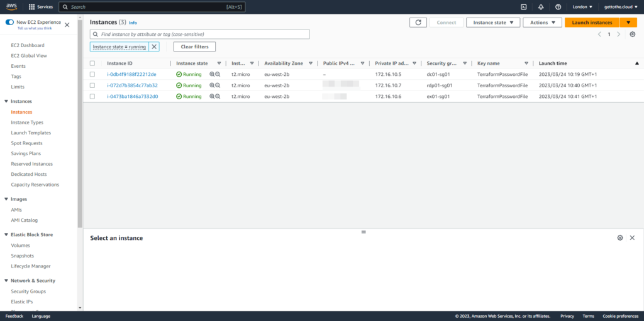Open instance i-0473ba1846a7332d0 link
This screenshot has width=644, height=321.
pyautogui.click(x=132, y=97)
